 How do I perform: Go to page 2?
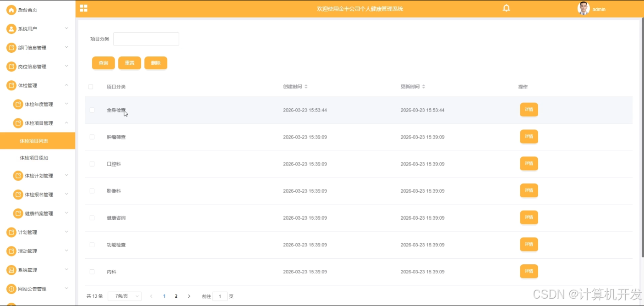pos(176,296)
